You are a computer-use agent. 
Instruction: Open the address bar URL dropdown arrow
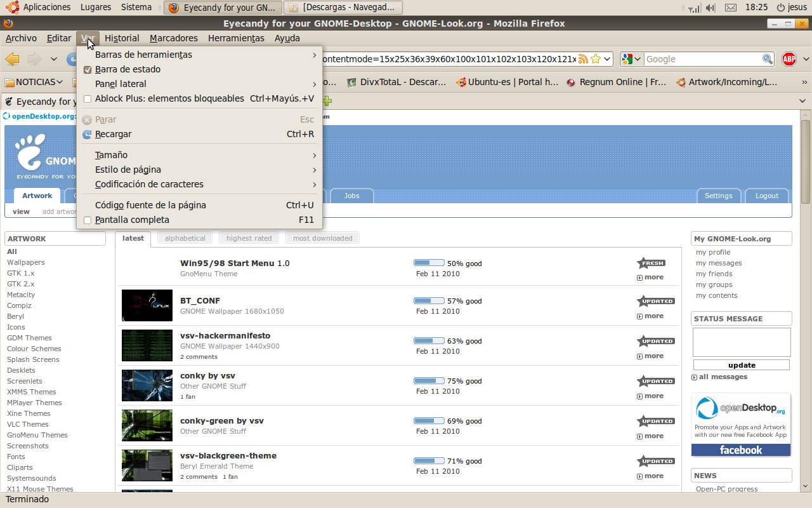(608, 59)
